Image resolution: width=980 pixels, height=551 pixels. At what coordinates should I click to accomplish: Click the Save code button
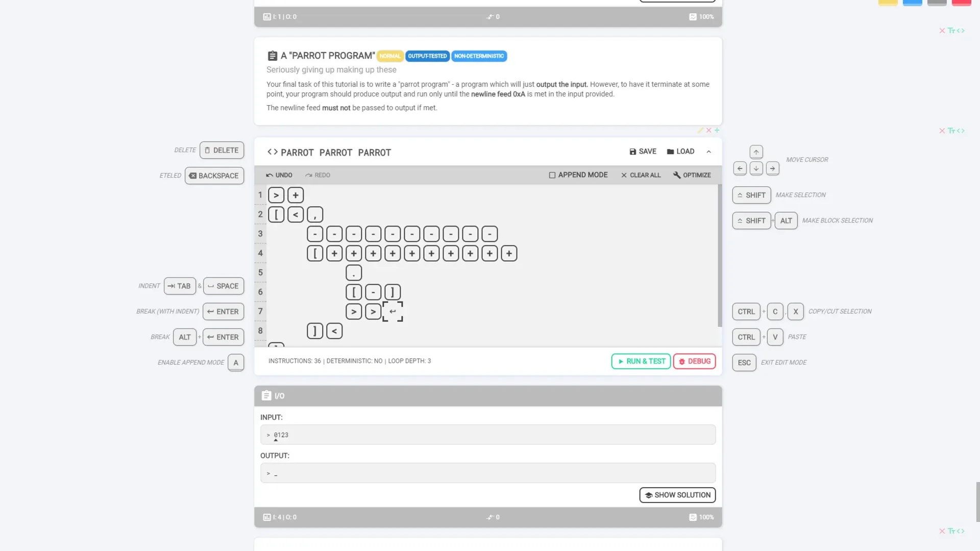[x=643, y=152]
